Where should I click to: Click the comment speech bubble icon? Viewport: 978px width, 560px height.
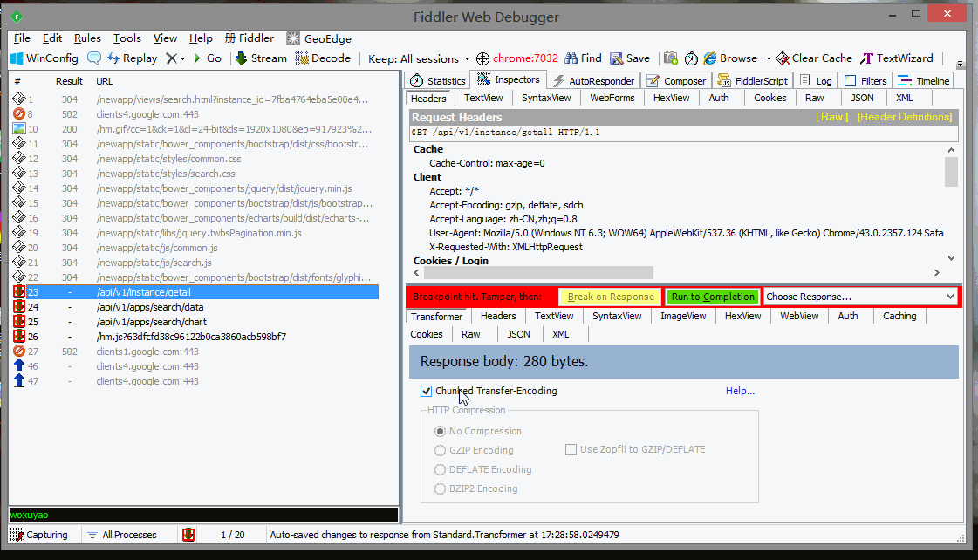(94, 58)
